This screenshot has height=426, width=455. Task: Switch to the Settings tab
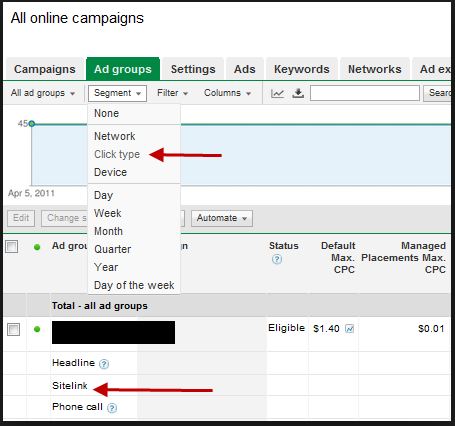pos(193,69)
